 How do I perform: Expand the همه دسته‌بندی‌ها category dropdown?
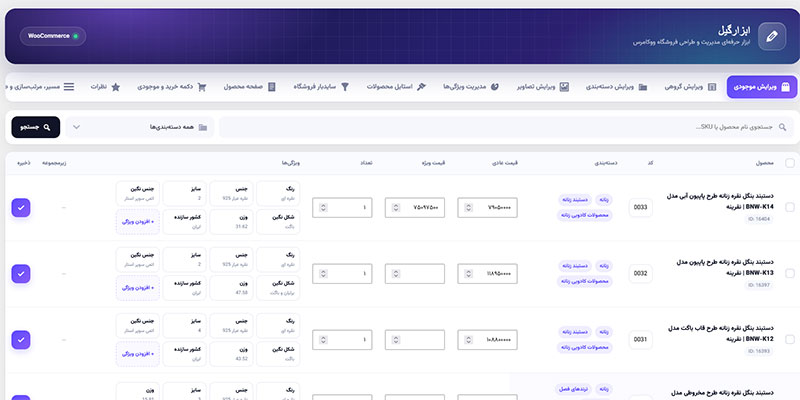coord(140,127)
